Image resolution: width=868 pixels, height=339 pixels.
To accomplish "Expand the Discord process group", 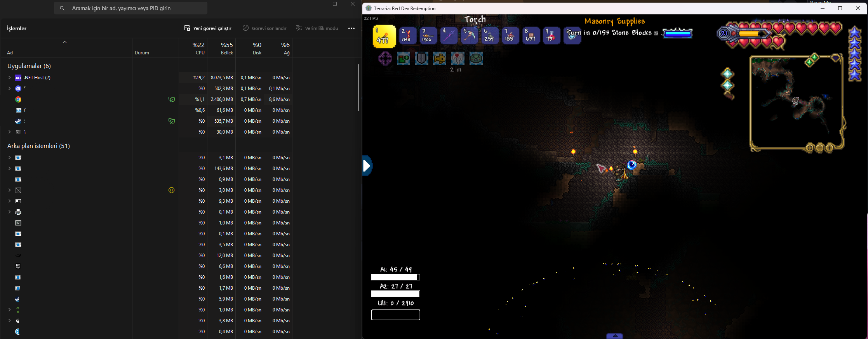I will [9, 89].
